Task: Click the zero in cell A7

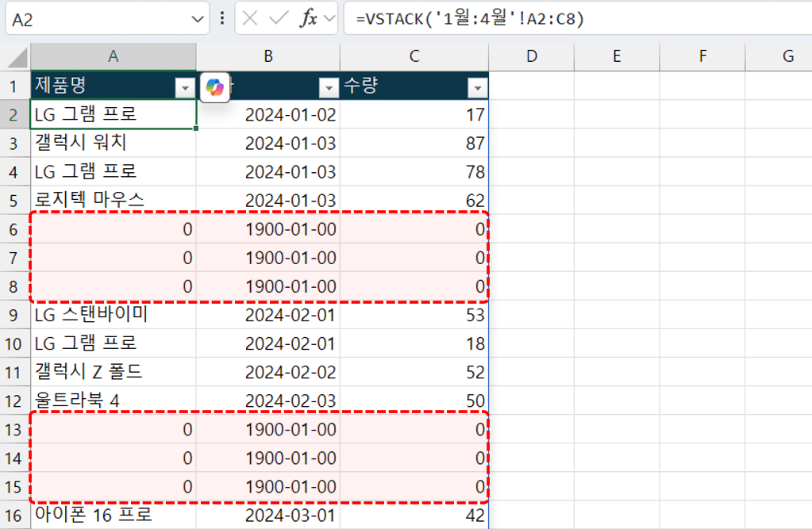Action: (x=114, y=258)
